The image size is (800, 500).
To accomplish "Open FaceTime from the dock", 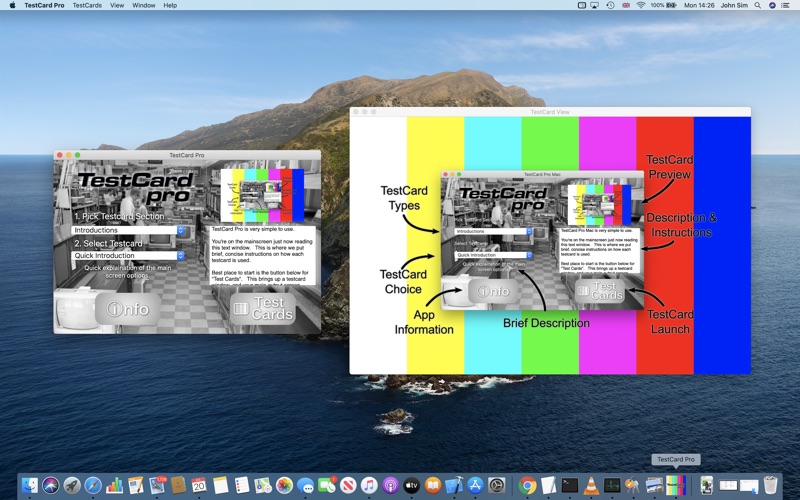I will 327,485.
